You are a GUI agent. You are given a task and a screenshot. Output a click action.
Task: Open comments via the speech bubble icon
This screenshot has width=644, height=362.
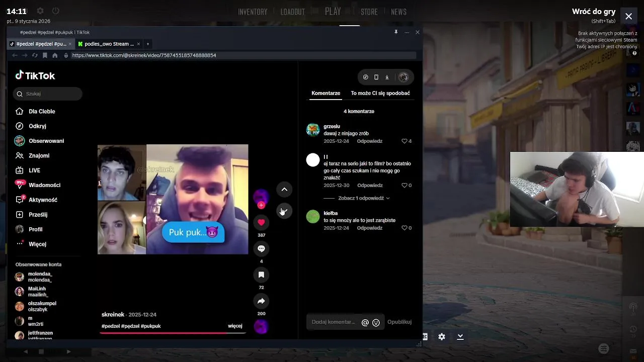[x=261, y=248]
